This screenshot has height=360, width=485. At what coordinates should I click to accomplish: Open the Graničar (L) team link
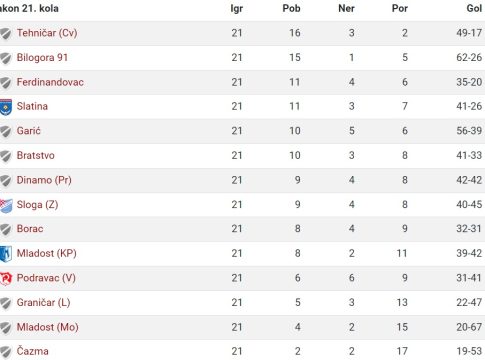[x=43, y=302]
